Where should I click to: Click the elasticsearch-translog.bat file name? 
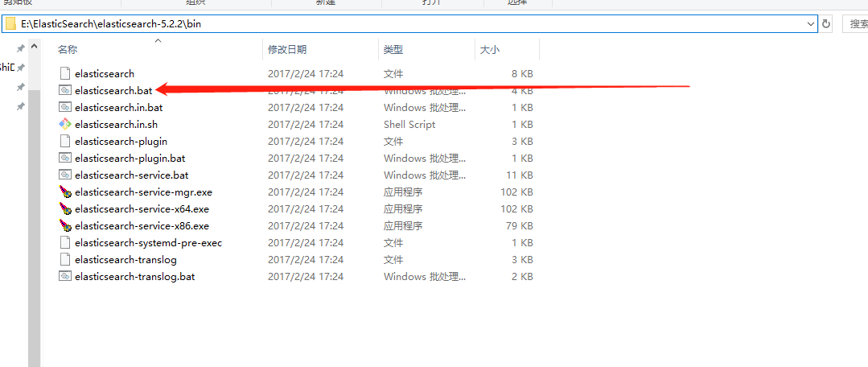coord(134,276)
